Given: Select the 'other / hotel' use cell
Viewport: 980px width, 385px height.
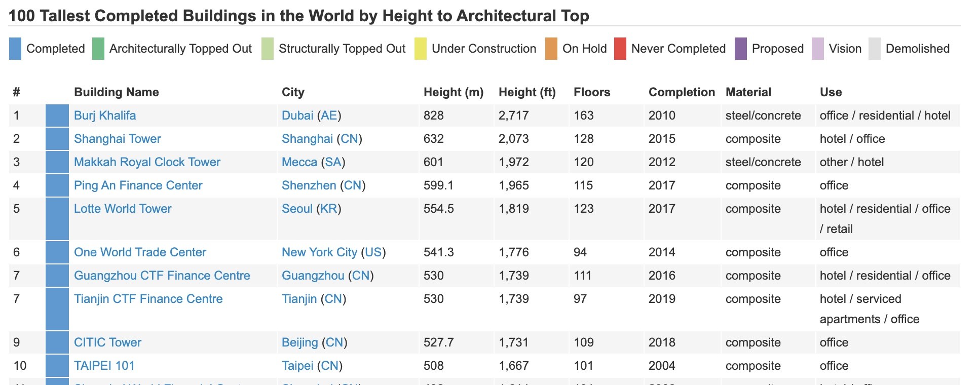Looking at the screenshot, I should pos(852,162).
